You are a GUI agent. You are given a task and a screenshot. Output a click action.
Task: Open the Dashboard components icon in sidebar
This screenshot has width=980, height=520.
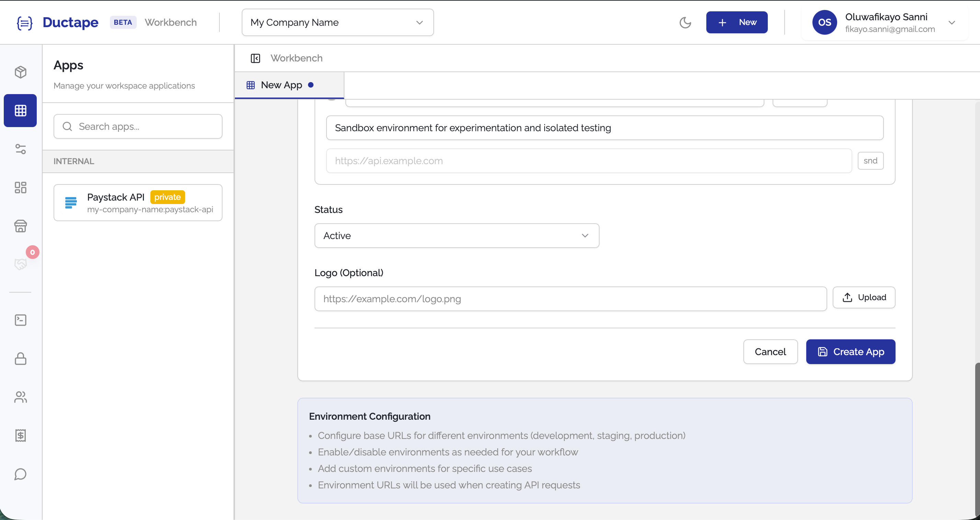coord(20,187)
